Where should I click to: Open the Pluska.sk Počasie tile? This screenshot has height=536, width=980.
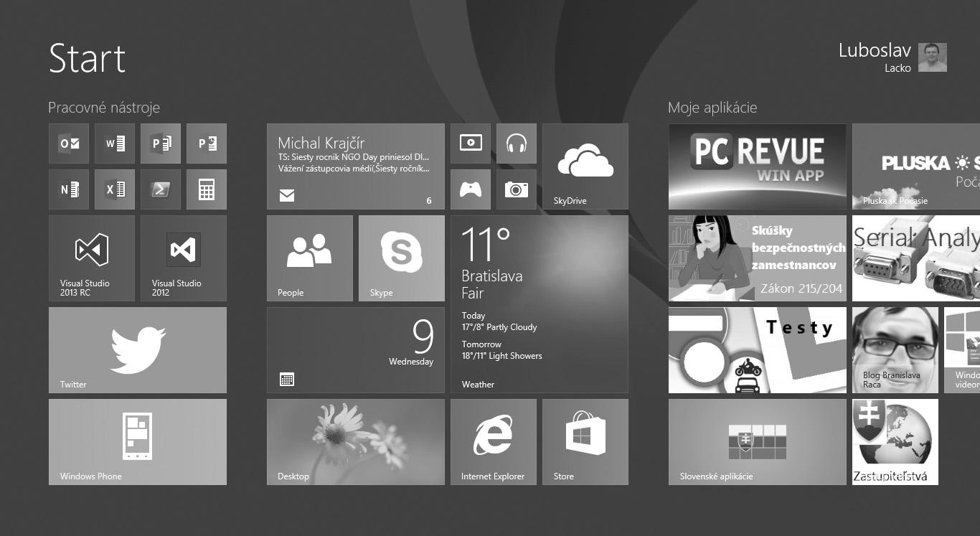916,166
